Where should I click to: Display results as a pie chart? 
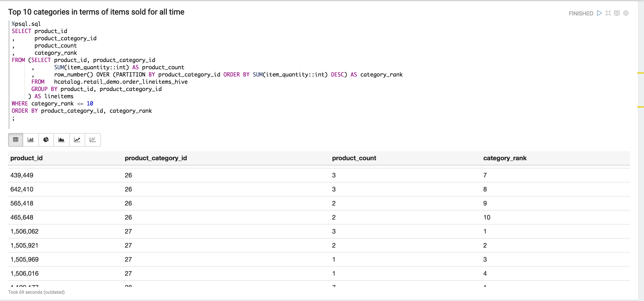[x=46, y=140]
